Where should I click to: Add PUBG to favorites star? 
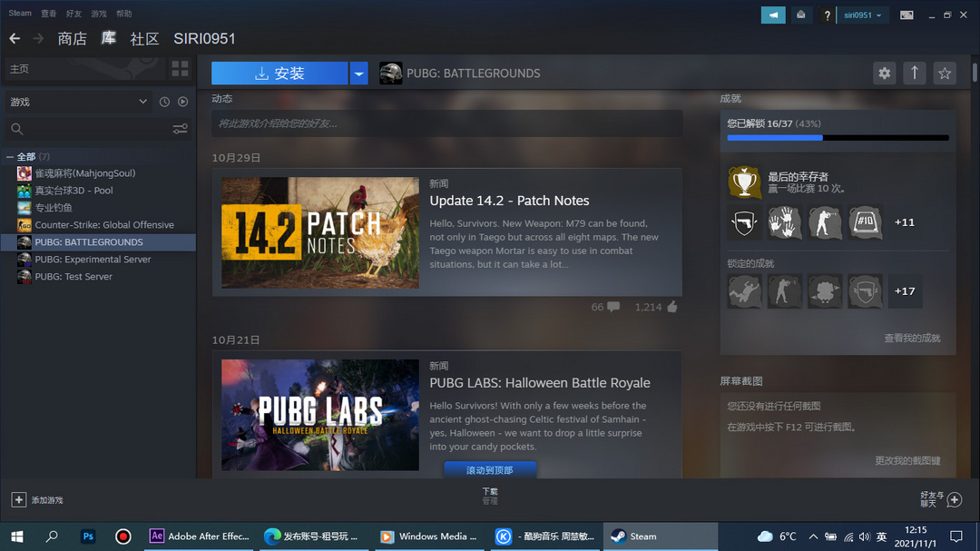pyautogui.click(x=945, y=74)
